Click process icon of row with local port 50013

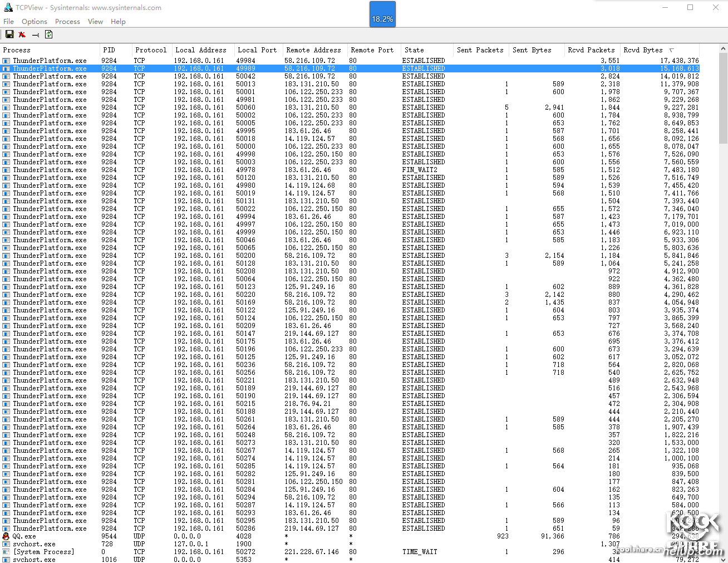6,84
